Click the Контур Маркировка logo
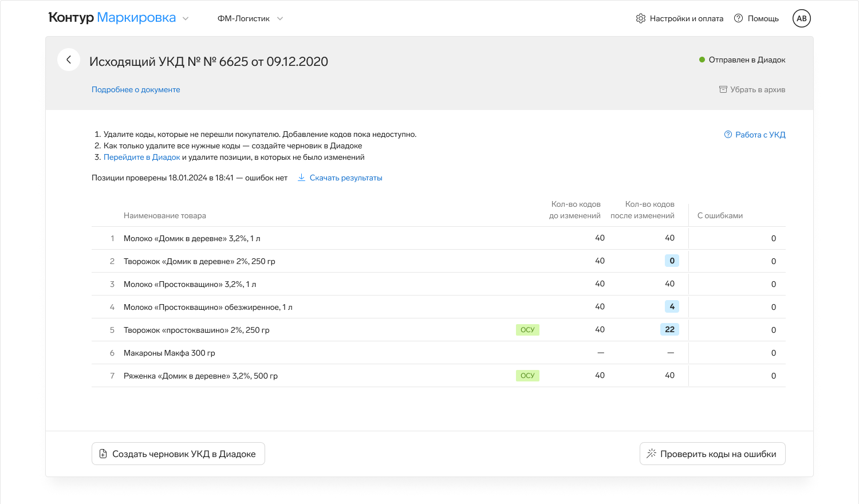Screen dimensions: 859x504 (112, 18)
